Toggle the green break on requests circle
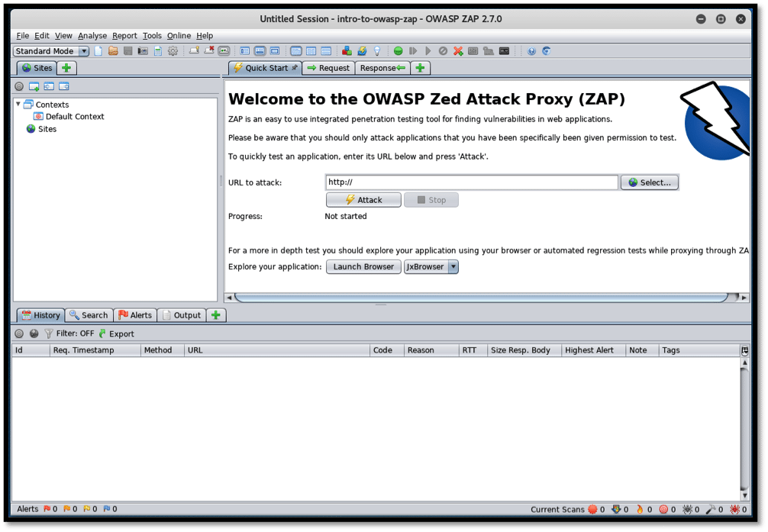The height and width of the screenshot is (532, 768). pos(398,51)
